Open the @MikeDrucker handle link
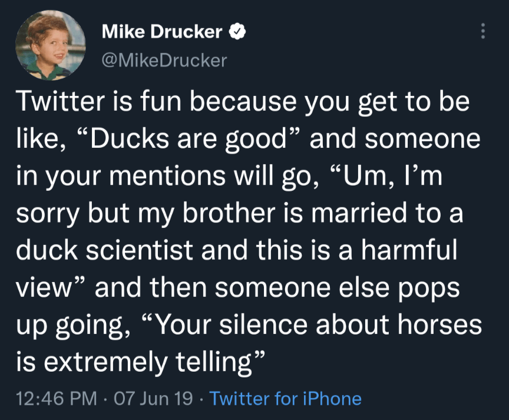509x420 pixels. click(x=164, y=60)
